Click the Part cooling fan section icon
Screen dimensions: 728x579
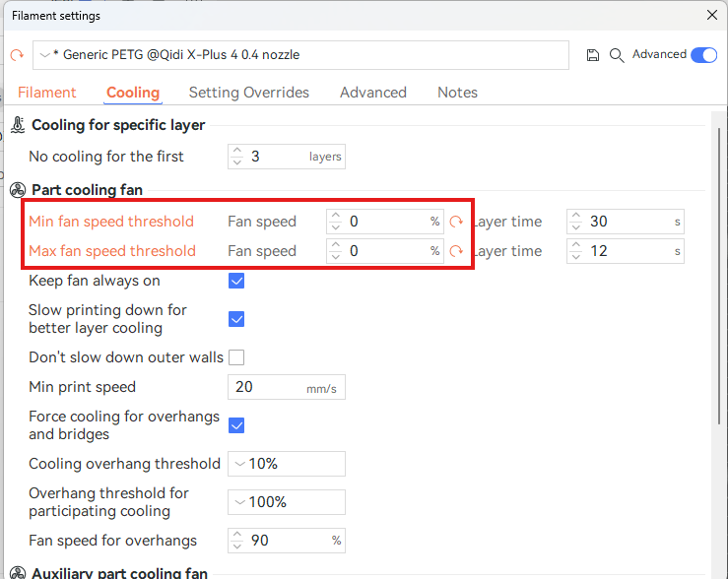tap(18, 190)
